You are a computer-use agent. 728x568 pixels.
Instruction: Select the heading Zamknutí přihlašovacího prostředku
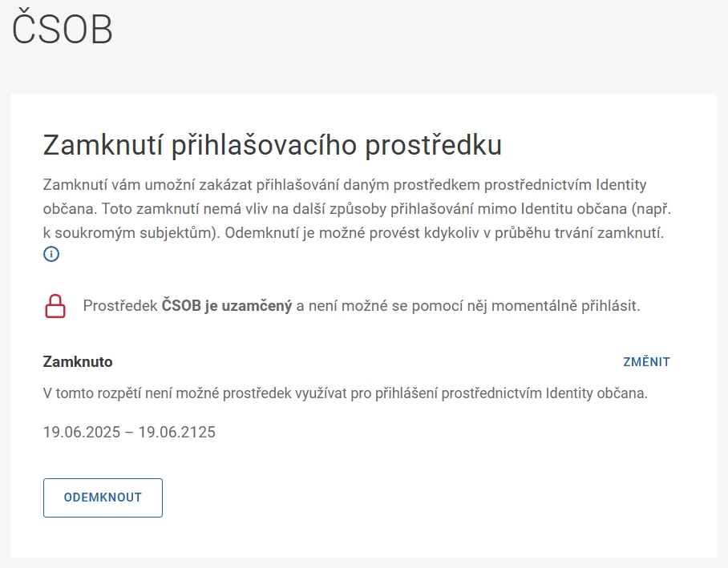273,145
